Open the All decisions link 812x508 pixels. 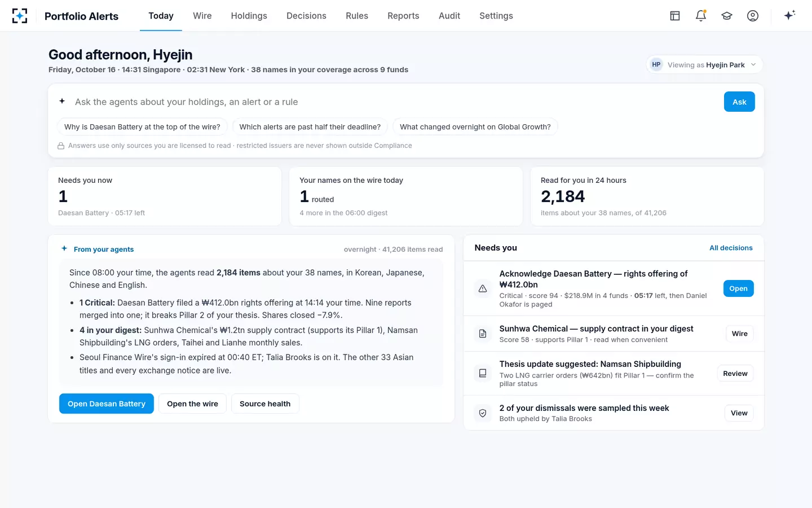pyautogui.click(x=731, y=248)
